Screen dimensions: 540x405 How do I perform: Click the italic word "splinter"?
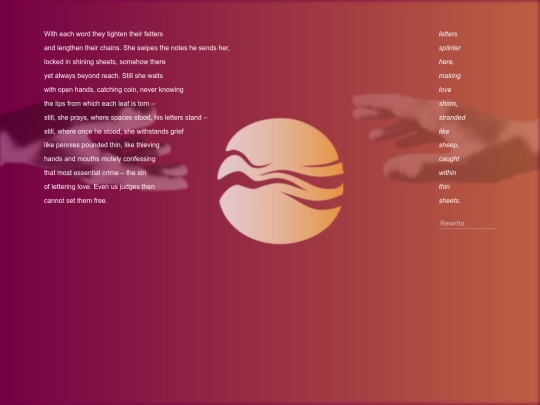[x=449, y=48]
